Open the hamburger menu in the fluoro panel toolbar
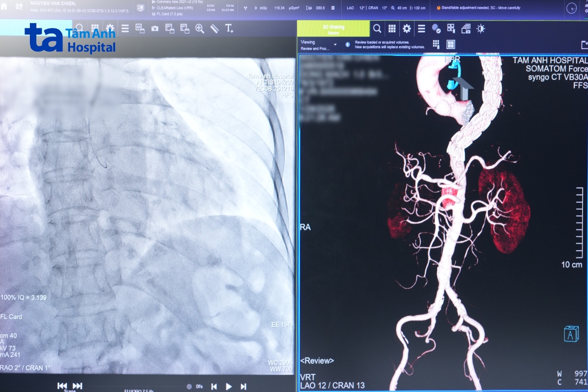The height and width of the screenshot is (392, 588). coord(125,28)
